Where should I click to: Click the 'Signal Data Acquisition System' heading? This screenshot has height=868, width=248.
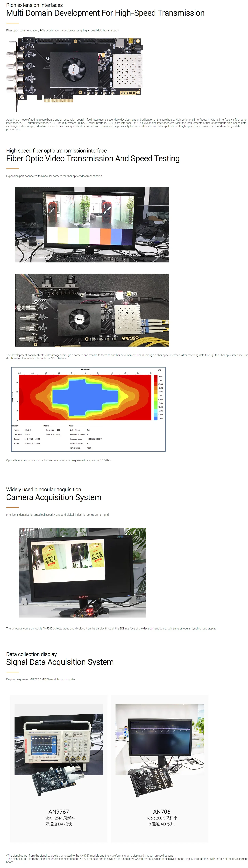tap(60, 662)
